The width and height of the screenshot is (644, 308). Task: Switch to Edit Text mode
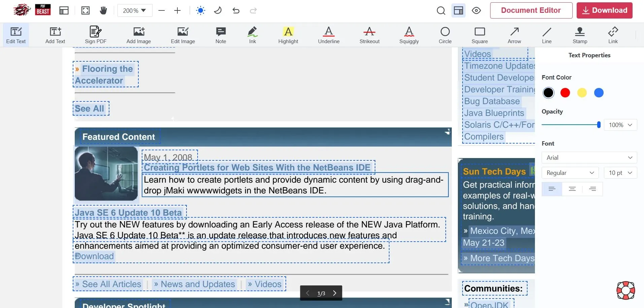(x=16, y=35)
